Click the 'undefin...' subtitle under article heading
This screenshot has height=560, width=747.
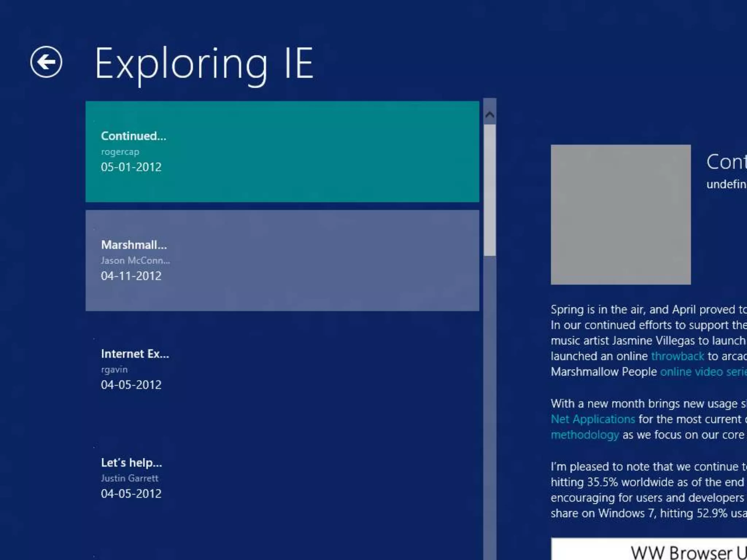coord(726,184)
